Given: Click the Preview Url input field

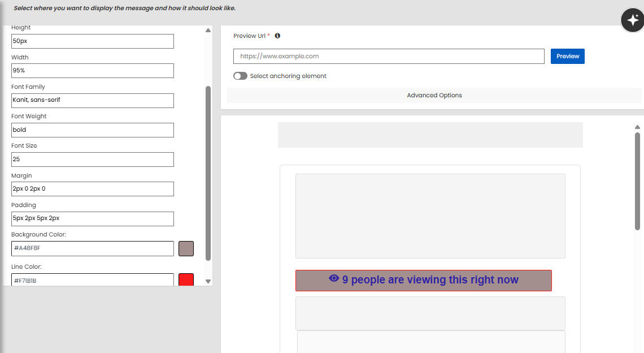Looking at the screenshot, I should [388, 56].
